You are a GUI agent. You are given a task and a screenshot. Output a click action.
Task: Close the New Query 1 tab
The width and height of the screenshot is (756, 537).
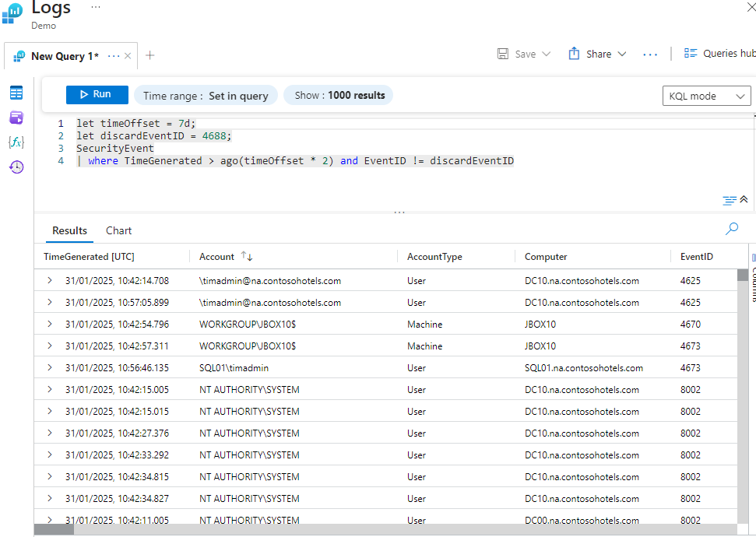point(128,56)
